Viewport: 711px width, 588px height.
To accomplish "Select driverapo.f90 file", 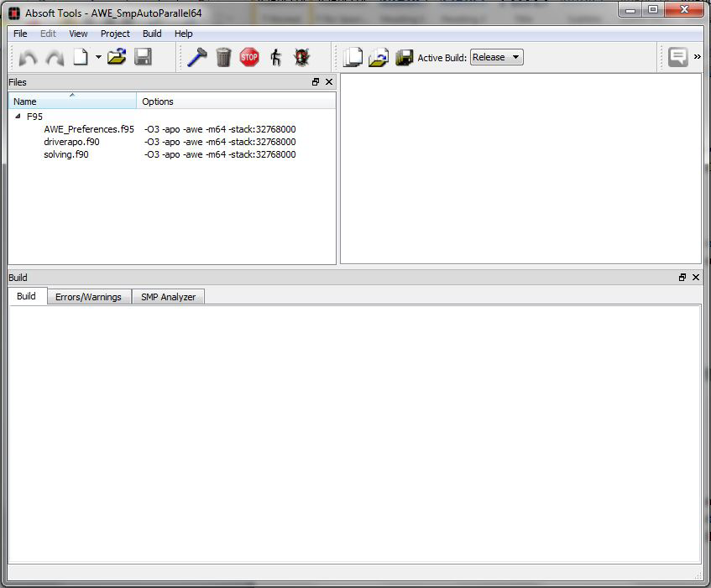I will (71, 142).
